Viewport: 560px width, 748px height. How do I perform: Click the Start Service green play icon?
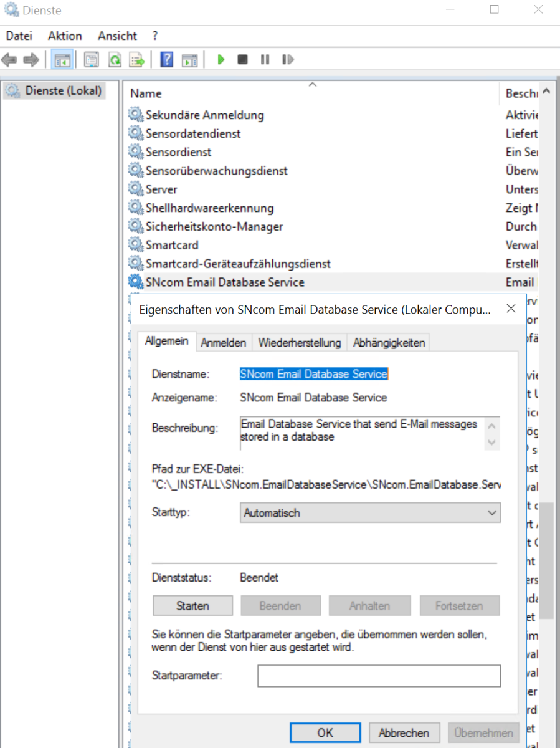tap(221, 60)
